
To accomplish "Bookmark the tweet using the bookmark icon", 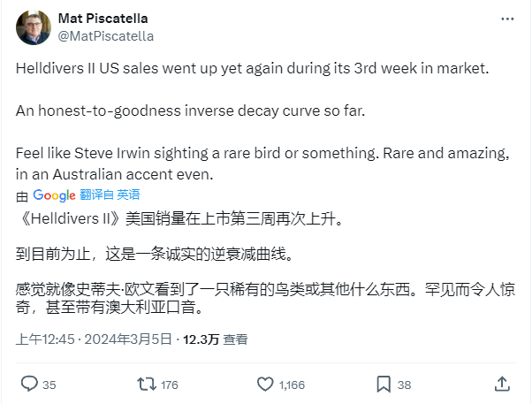I will [384, 384].
